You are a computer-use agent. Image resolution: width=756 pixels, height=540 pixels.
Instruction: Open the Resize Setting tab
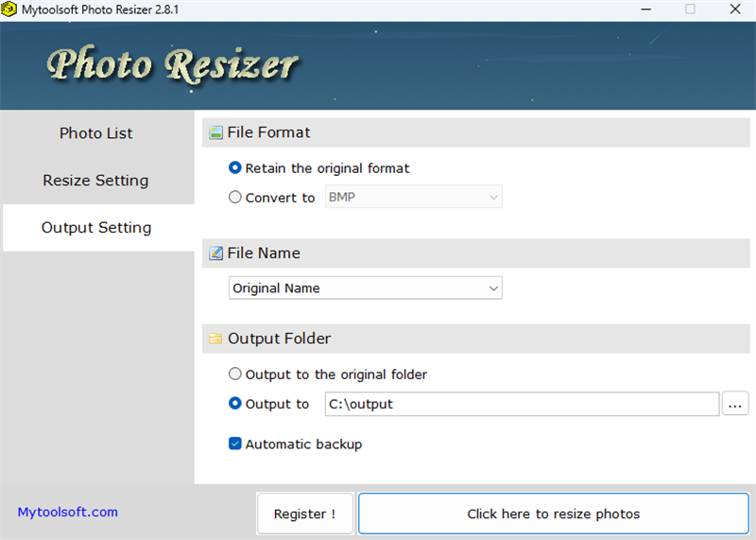(98, 181)
